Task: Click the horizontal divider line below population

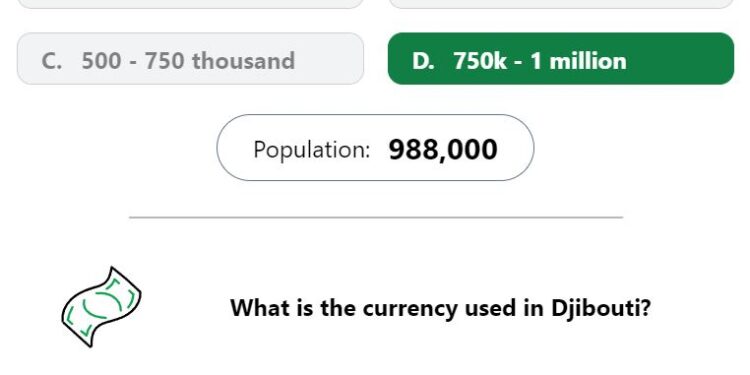Action: pyautogui.click(x=376, y=217)
